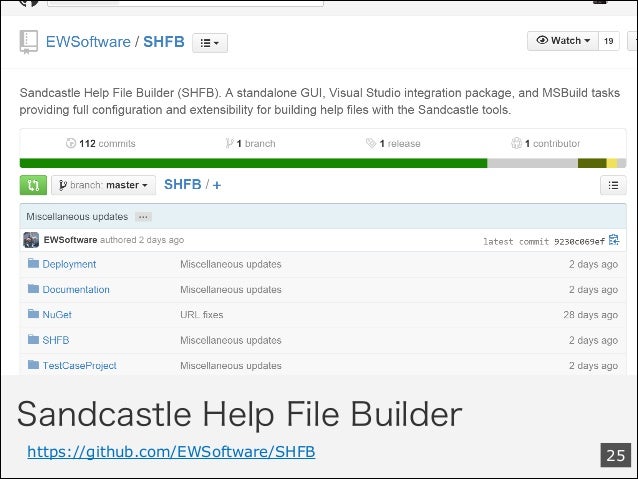Click the EWSoftware author avatar
Image resolution: width=638 pixels, height=479 pixels.
pyautogui.click(x=31, y=240)
